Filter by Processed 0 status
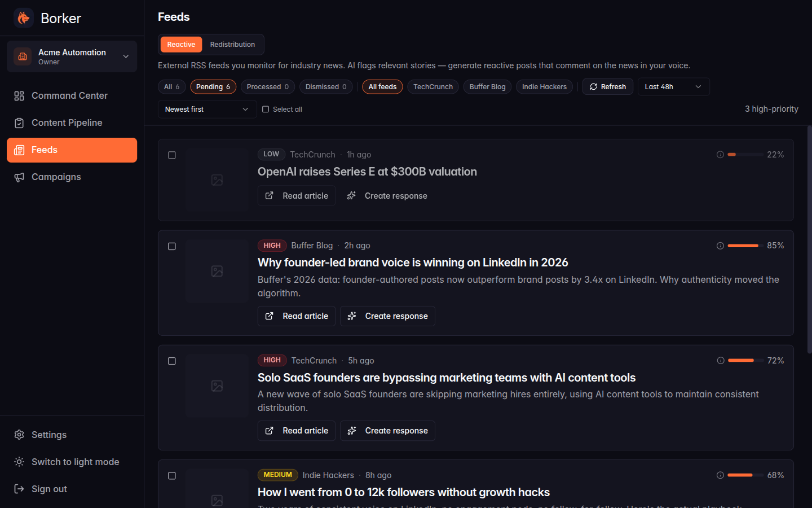 268,87
